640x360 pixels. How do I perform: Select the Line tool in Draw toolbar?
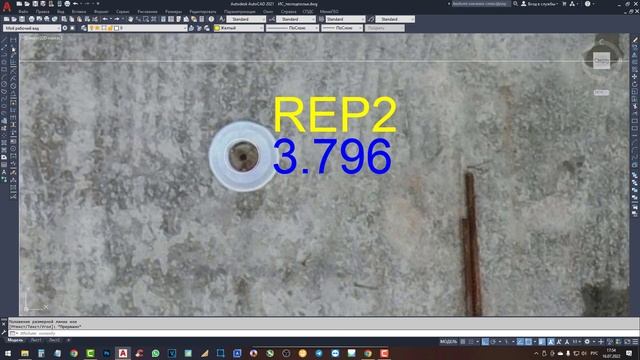pos(4,40)
